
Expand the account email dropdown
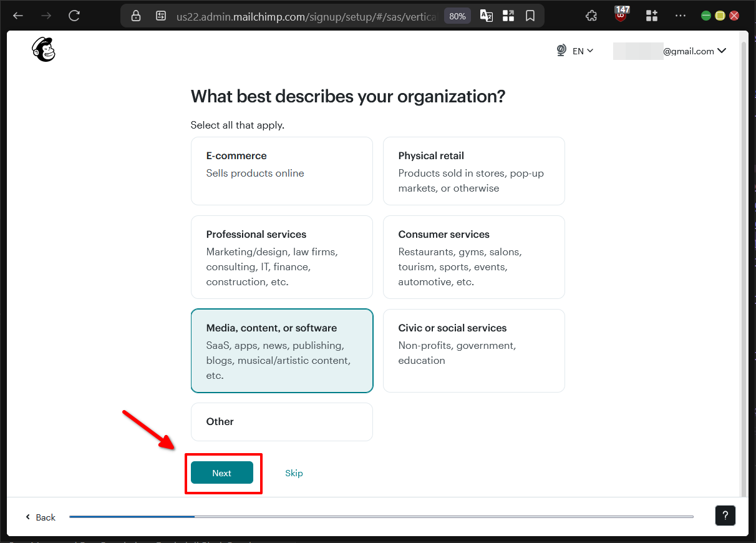pos(680,51)
